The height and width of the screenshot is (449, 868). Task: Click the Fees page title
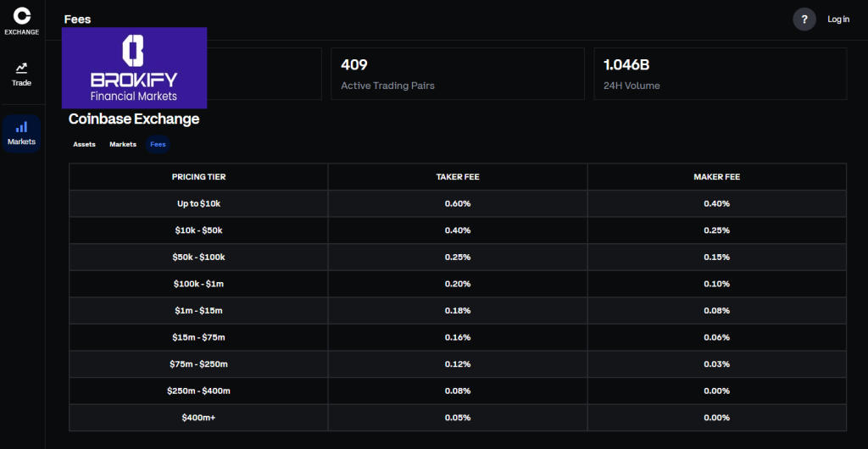pos(77,19)
